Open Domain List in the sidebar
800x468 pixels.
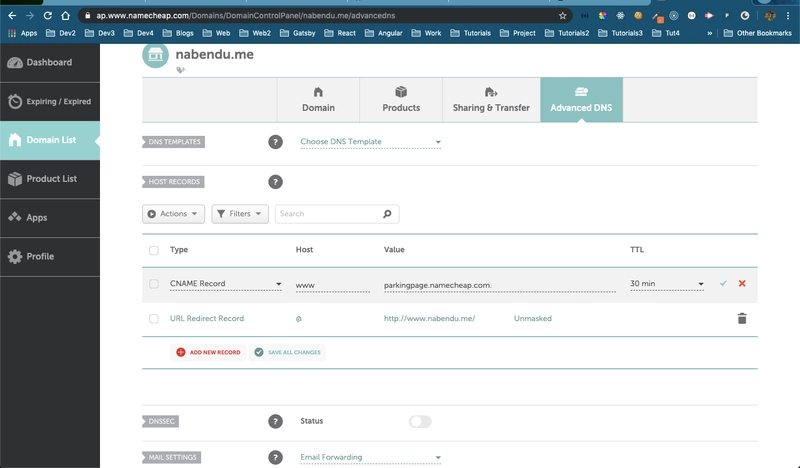coord(50,140)
